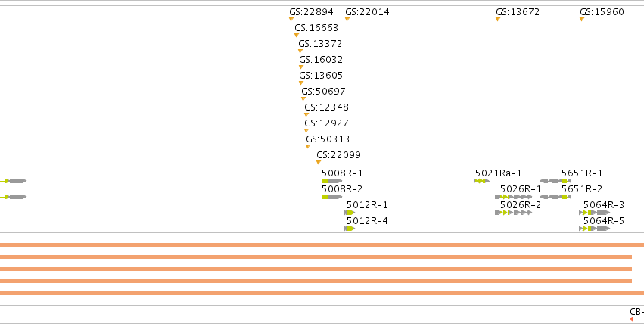This screenshot has width=644, height=324.
Task: Click the 5008R-2 transcript name
Action: [x=342, y=189]
